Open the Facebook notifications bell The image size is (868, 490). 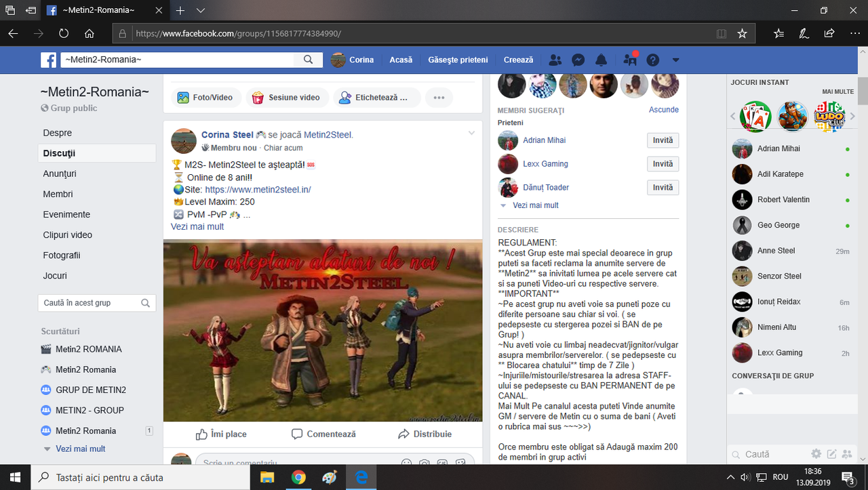[601, 60]
